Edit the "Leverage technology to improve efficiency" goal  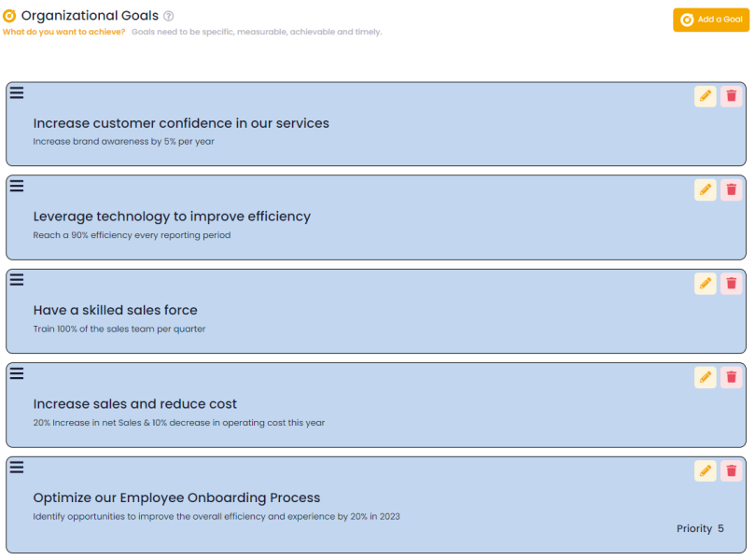click(706, 189)
